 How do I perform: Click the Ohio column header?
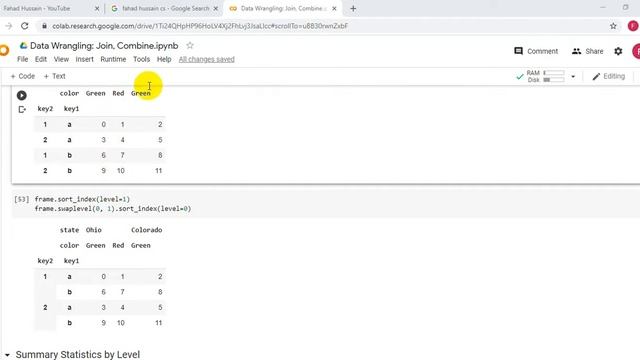[x=93, y=230]
